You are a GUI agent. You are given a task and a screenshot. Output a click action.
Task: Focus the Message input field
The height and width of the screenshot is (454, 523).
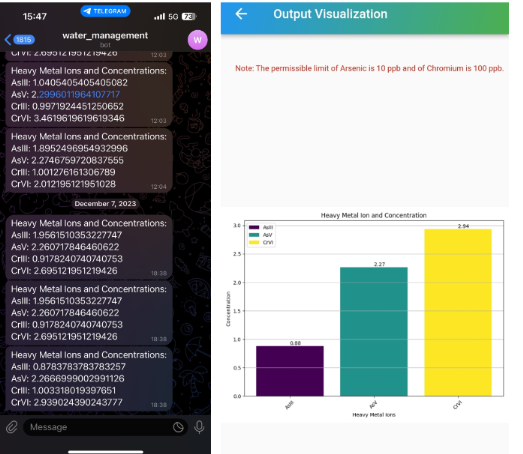point(105,427)
